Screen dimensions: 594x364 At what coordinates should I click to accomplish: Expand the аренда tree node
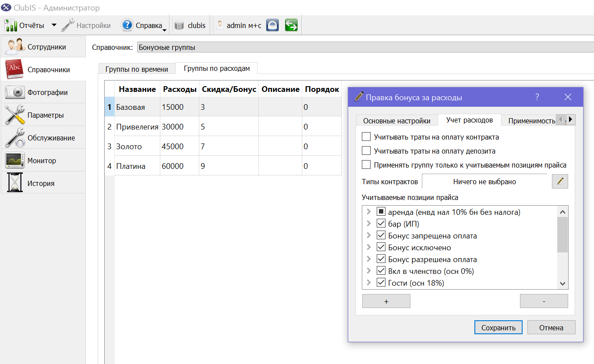point(369,212)
